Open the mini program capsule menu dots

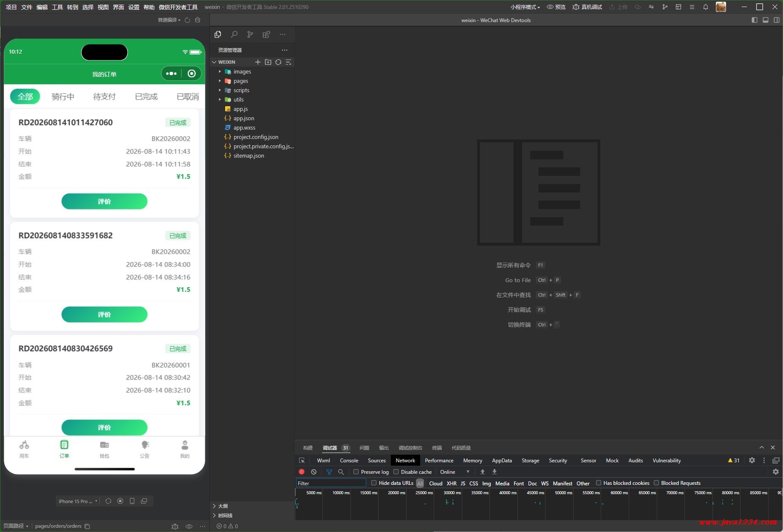pos(171,74)
